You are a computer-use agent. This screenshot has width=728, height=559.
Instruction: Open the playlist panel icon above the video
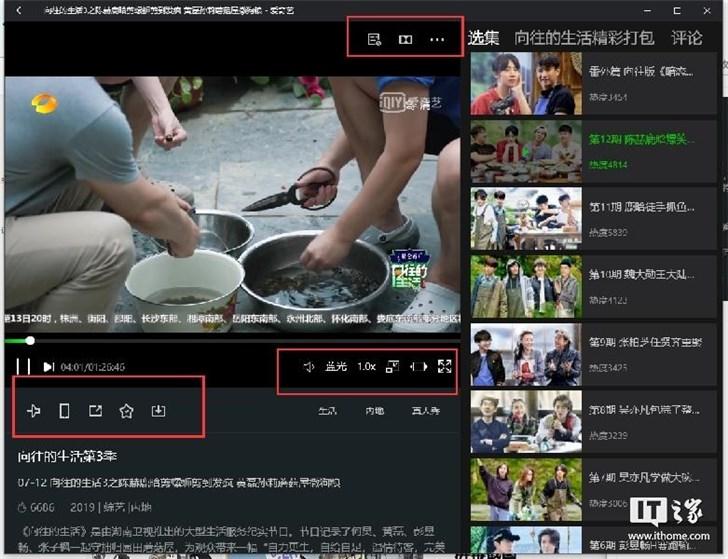[x=374, y=39]
